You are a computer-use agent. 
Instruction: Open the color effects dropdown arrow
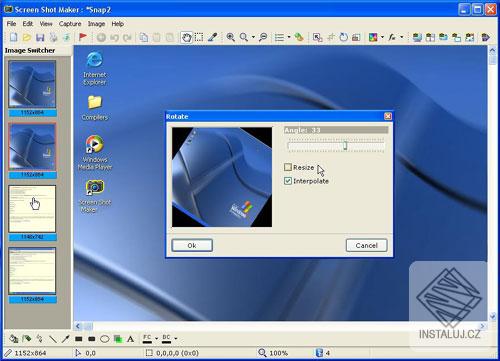pos(382,37)
